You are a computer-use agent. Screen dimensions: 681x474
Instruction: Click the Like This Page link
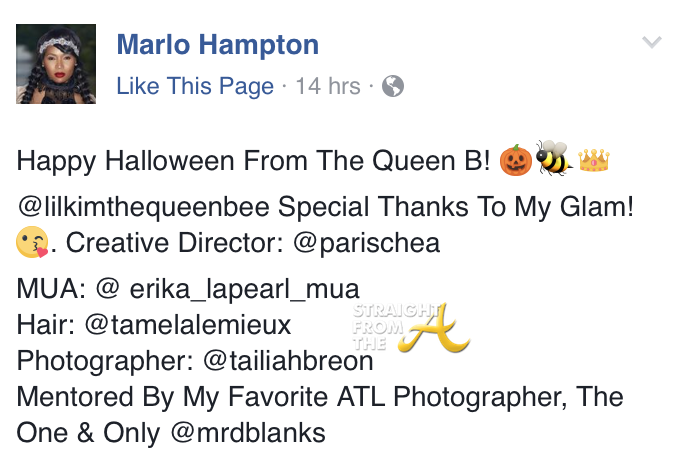click(195, 86)
